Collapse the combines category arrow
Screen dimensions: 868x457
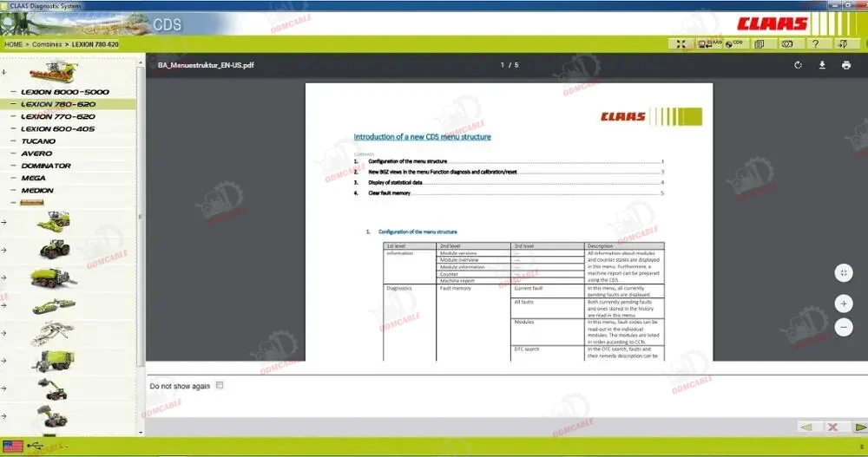coord(4,72)
